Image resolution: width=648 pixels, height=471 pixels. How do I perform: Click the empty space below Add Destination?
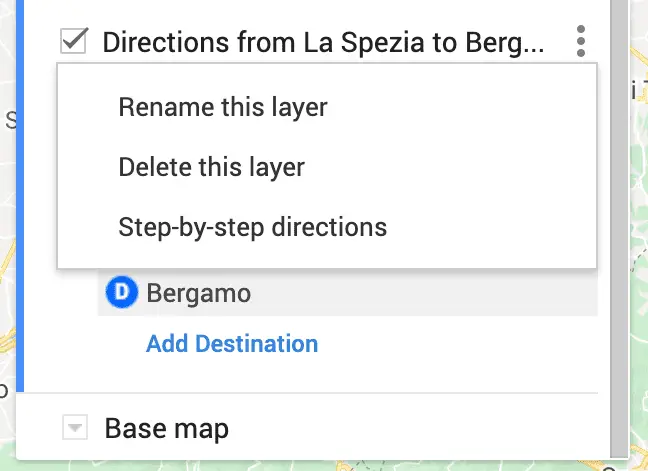point(310,374)
